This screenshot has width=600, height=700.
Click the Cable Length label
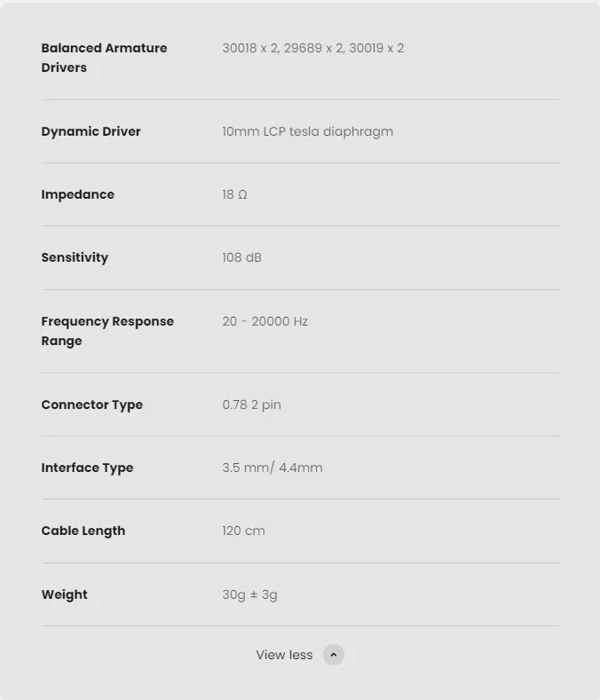(83, 531)
